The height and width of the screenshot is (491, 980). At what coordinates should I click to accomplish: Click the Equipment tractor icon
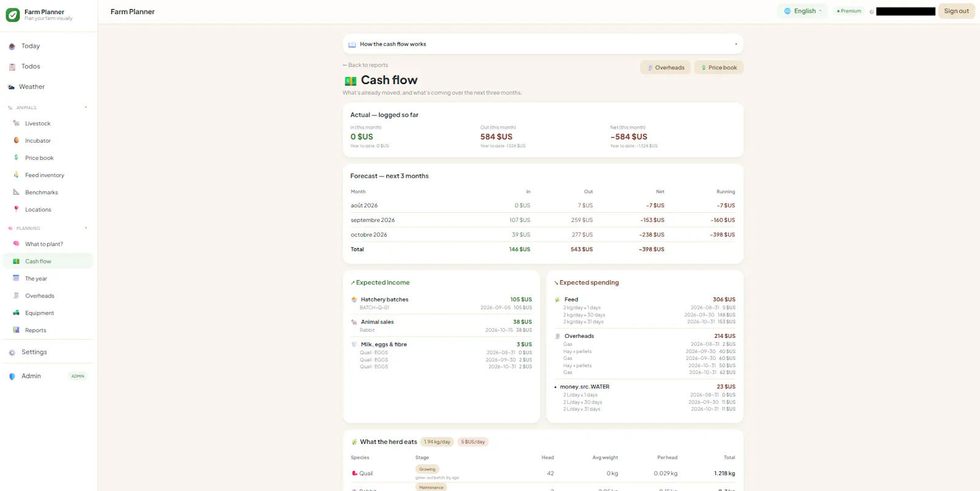click(17, 313)
